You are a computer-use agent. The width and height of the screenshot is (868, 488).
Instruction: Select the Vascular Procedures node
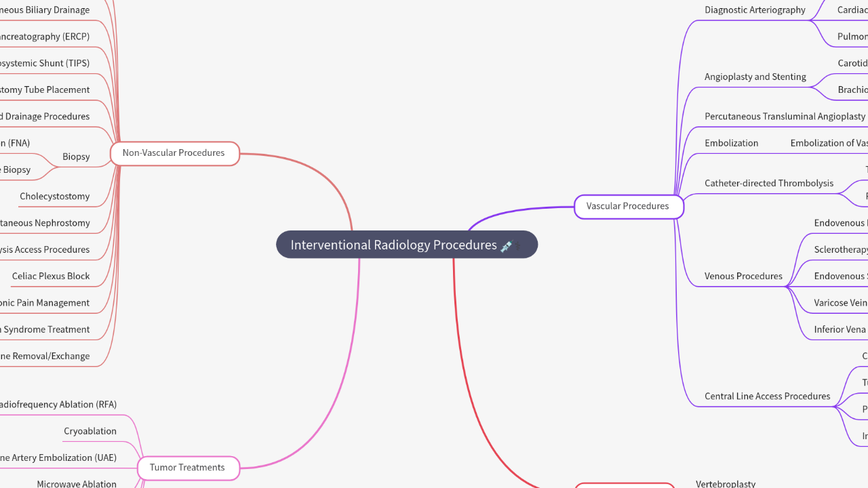coord(629,206)
